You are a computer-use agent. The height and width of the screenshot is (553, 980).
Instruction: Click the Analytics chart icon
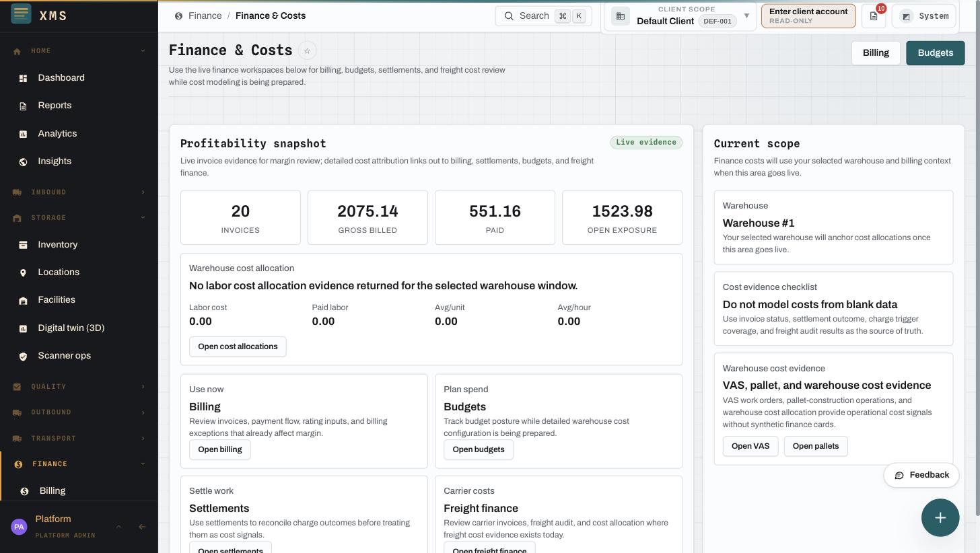[23, 134]
